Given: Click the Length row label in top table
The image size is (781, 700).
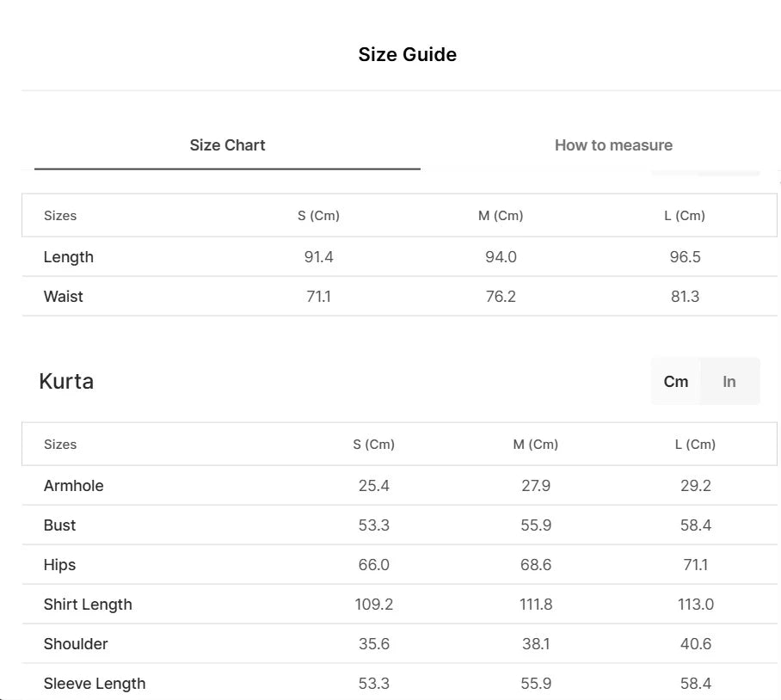Looking at the screenshot, I should point(68,257).
